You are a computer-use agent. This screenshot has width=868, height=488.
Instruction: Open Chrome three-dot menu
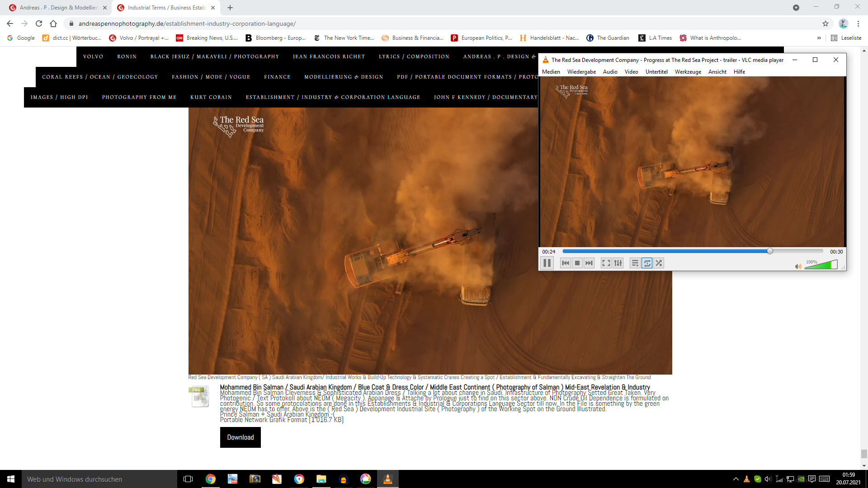[858, 23]
